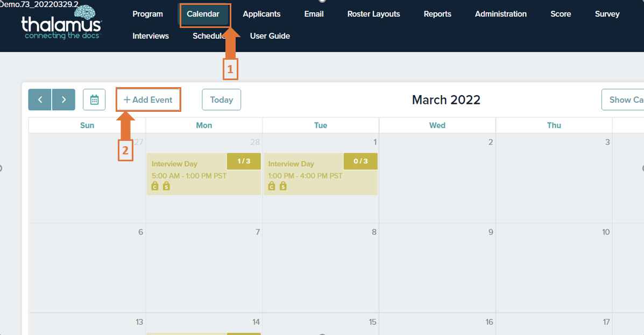Select day 15 on Tuesday

coord(372,322)
